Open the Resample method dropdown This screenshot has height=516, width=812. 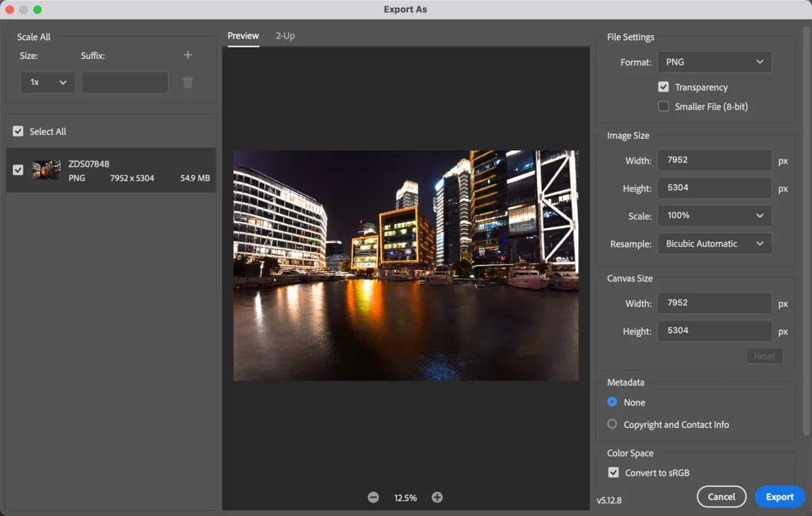tap(714, 243)
